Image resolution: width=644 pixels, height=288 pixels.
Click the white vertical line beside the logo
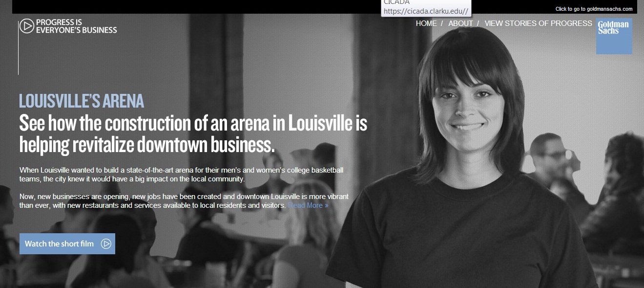19,47
